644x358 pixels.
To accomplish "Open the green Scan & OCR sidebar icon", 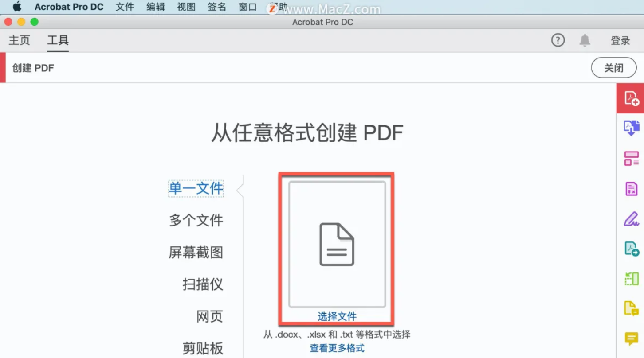I will pos(631,279).
